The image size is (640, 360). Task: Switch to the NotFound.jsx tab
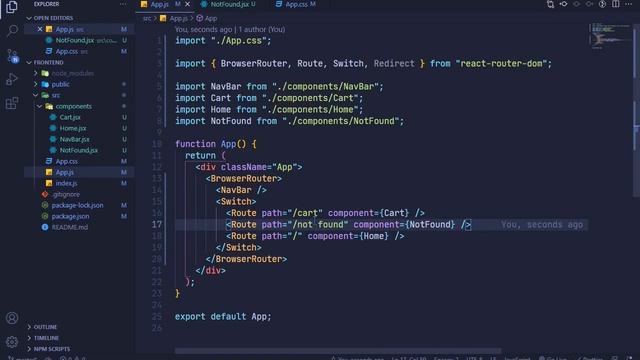coord(229,4)
